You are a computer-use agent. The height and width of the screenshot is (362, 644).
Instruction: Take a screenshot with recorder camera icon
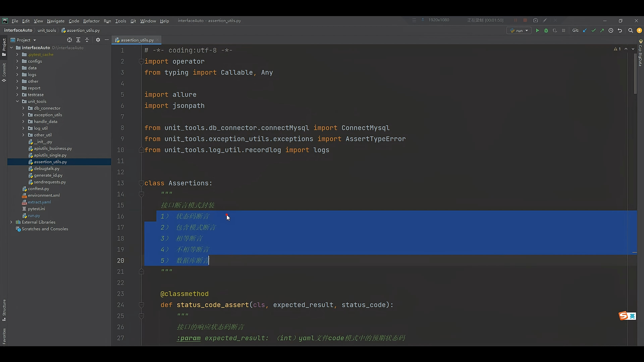pyautogui.click(x=536, y=20)
